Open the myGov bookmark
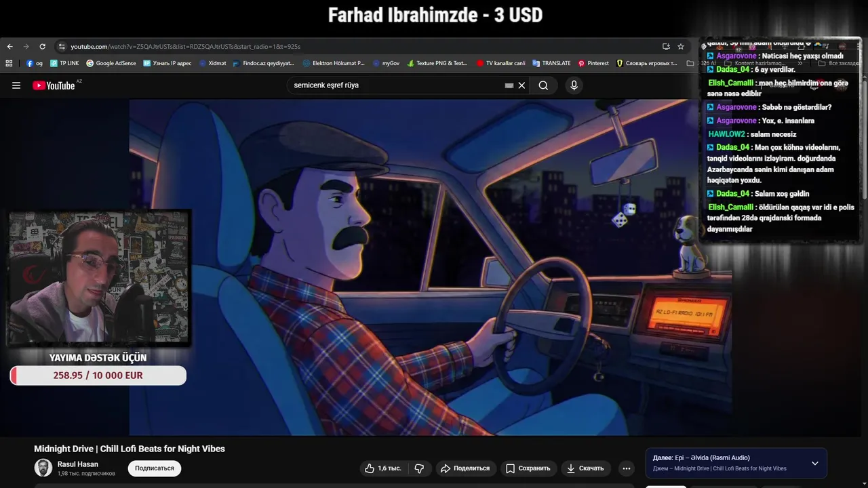The image size is (868, 488). (x=386, y=63)
